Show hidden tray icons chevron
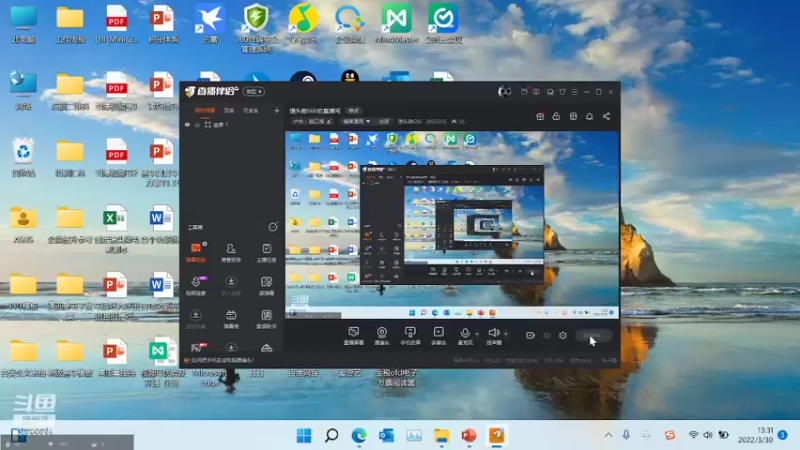 tap(608, 435)
